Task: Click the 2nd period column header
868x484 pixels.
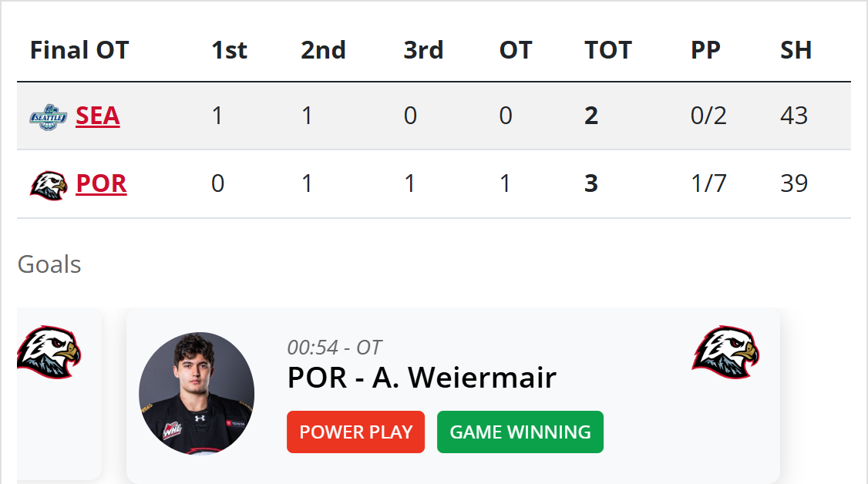Action: tap(323, 50)
